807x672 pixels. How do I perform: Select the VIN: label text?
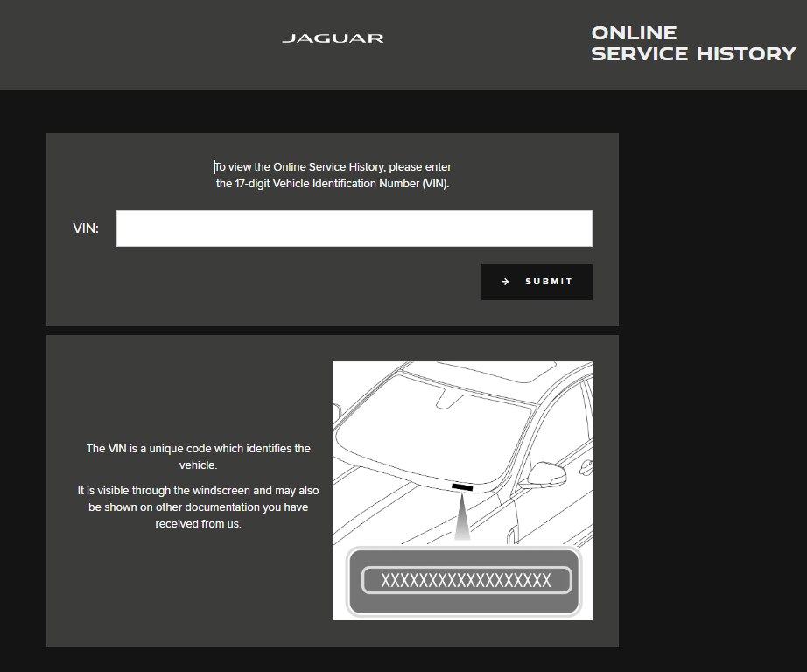pyautogui.click(x=86, y=228)
